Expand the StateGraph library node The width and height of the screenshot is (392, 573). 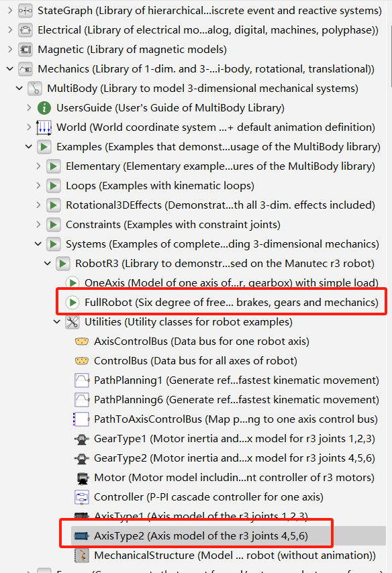click(x=10, y=11)
